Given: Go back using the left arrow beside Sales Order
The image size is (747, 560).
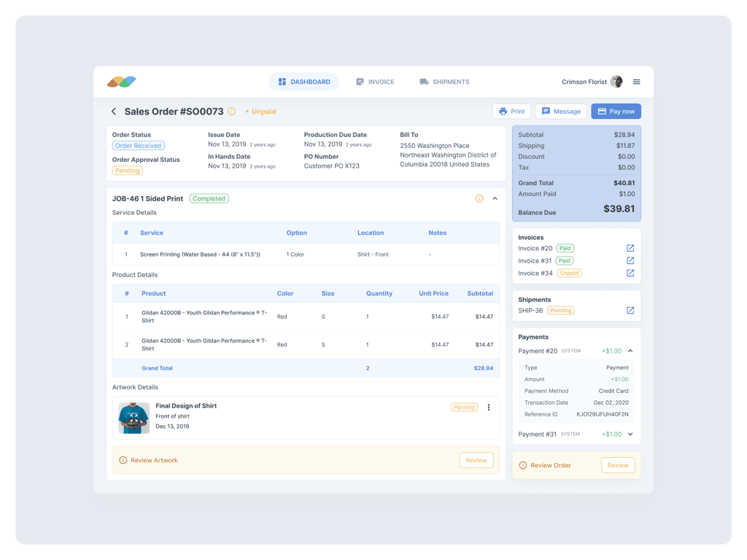Looking at the screenshot, I should pyautogui.click(x=114, y=112).
